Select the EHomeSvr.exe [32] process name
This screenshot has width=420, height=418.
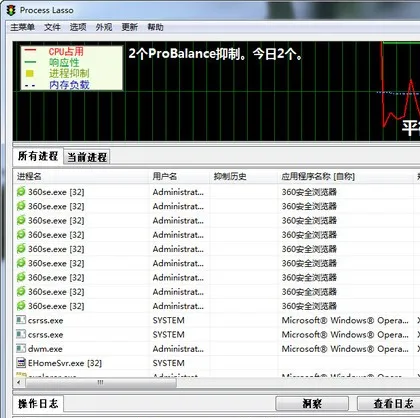pyautogui.click(x=65, y=363)
